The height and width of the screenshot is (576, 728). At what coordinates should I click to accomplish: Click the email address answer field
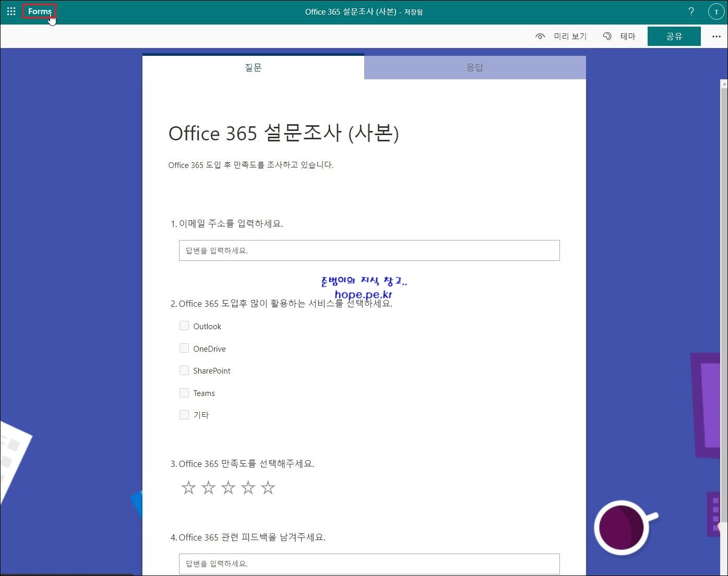369,250
